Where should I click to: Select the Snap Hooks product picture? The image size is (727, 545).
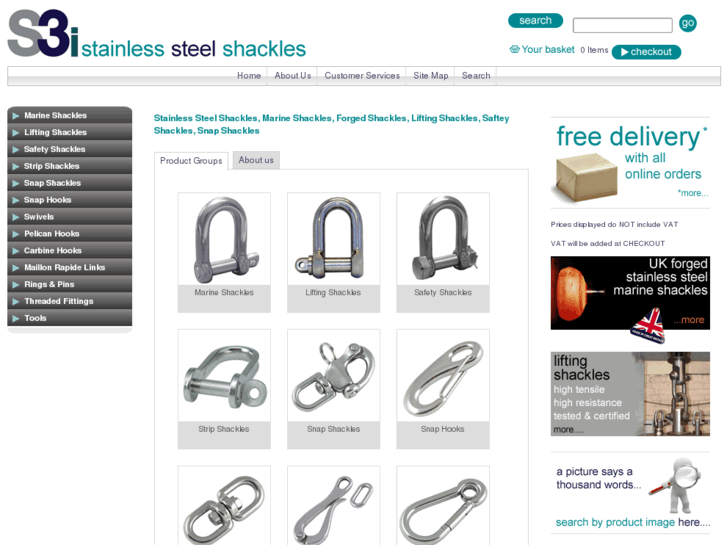[443, 376]
